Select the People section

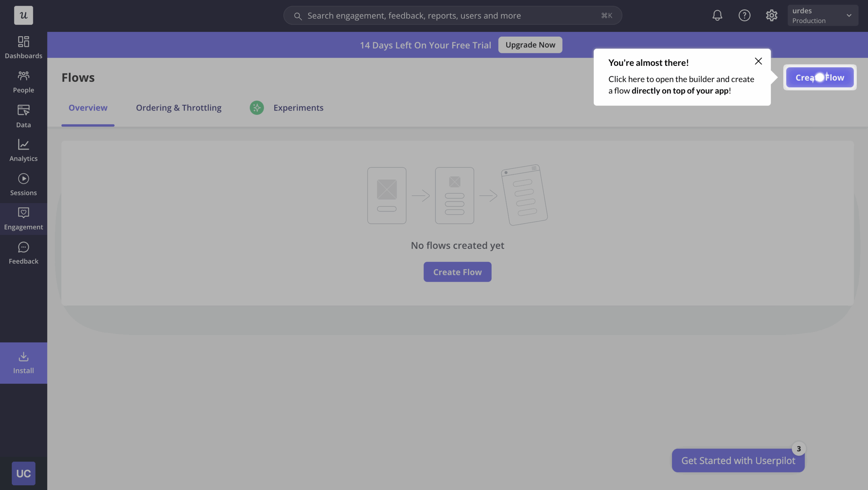point(23,81)
